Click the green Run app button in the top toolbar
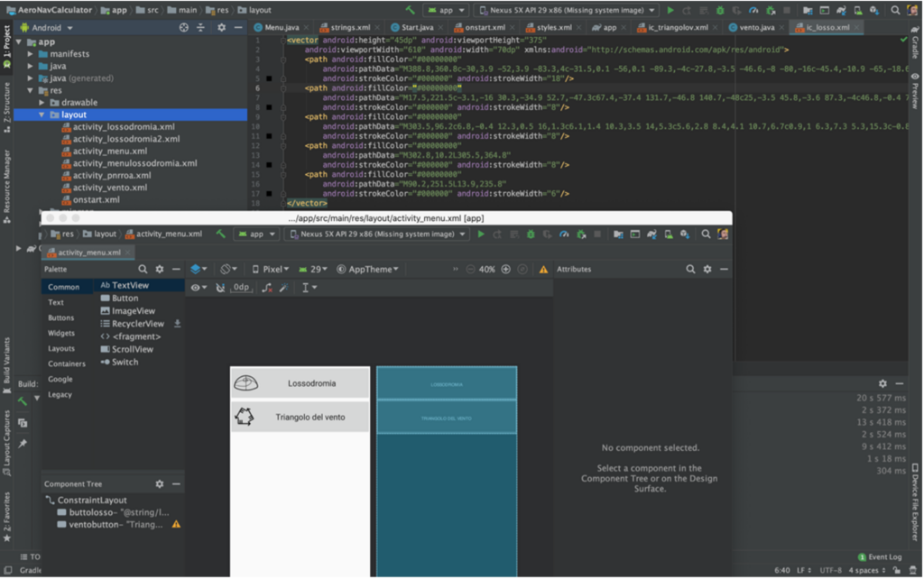Image resolution: width=924 pixels, height=579 pixels. coord(670,10)
